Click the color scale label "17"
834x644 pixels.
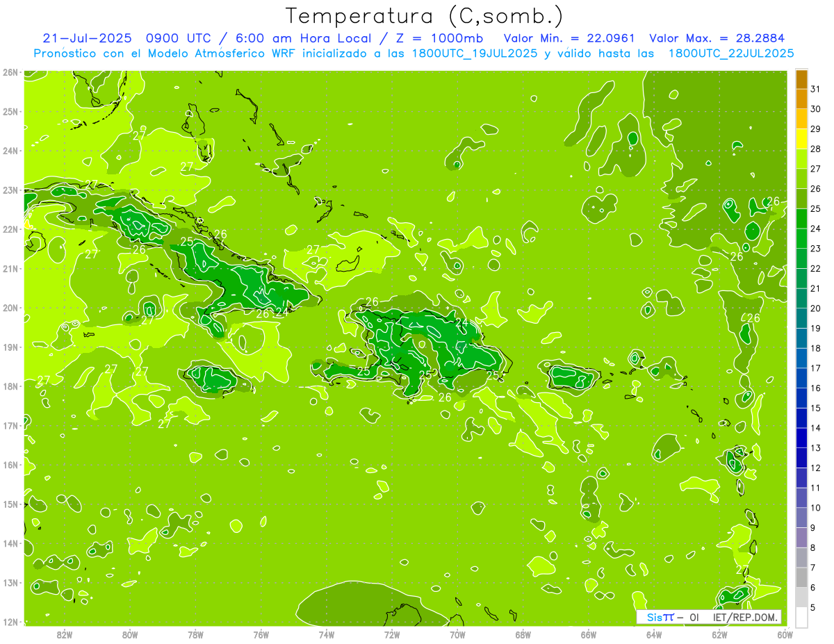[816, 368]
